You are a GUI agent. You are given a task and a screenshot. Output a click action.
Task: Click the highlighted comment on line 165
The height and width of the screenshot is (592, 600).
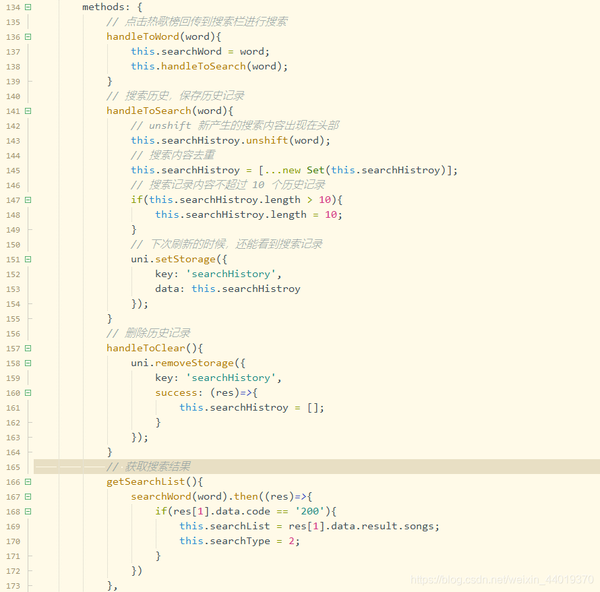pyautogui.click(x=148, y=467)
